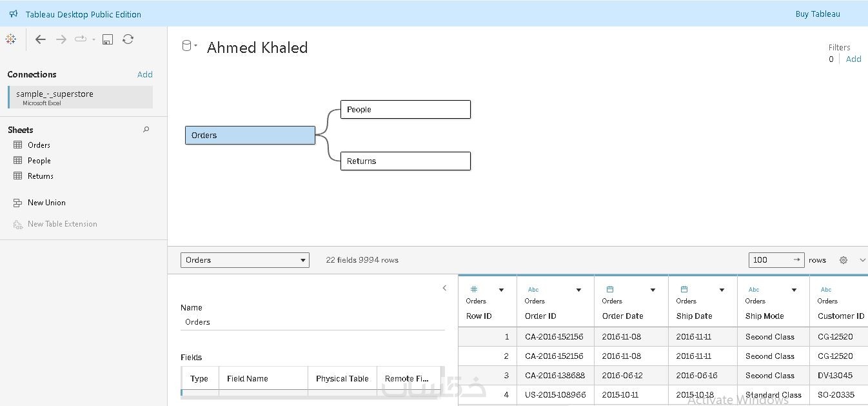The width and height of the screenshot is (868, 406).
Task: Click cell US-2015-108966 in Order ID
Action: click(555, 394)
